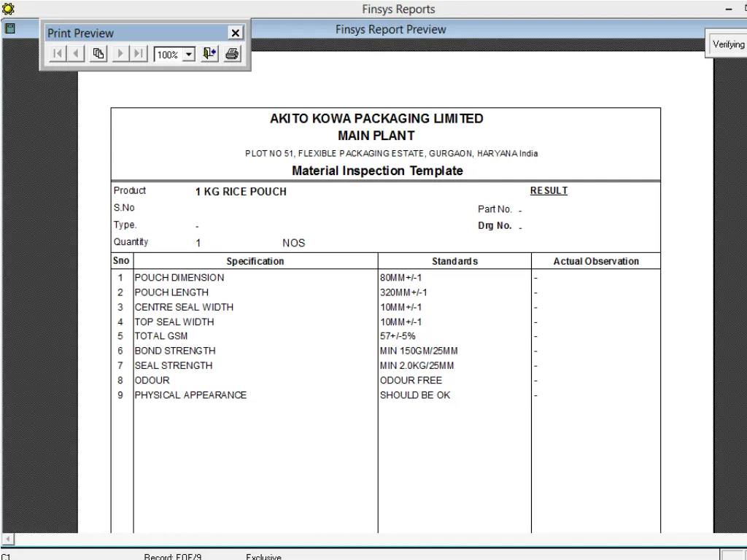Click the Drg No. label

tap(495, 226)
